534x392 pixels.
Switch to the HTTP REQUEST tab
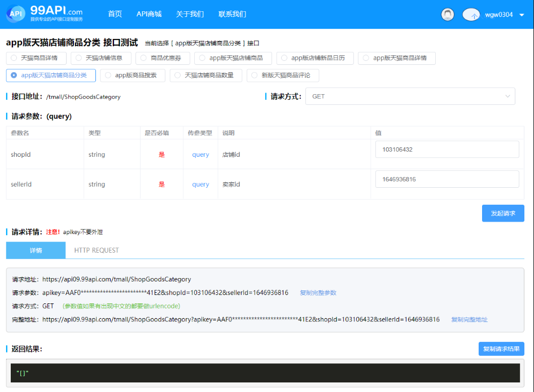click(97, 250)
